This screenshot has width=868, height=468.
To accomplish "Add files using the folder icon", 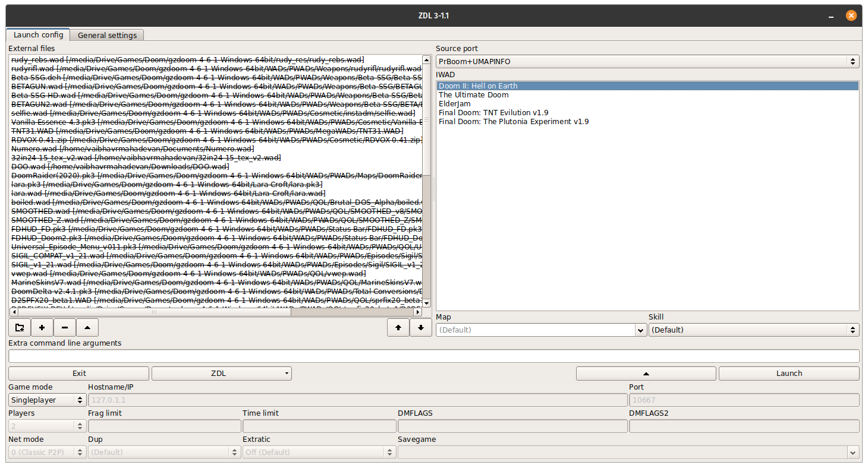I will (x=19, y=327).
